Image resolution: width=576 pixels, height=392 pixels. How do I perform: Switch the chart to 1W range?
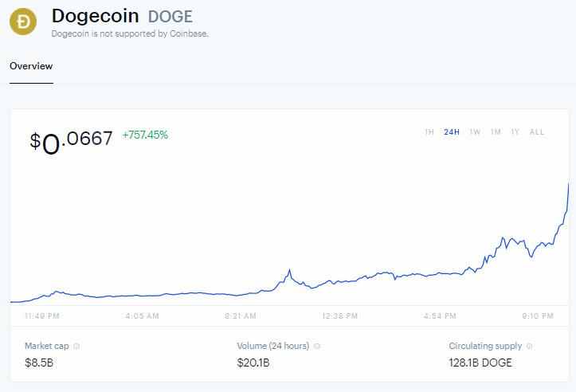tap(475, 132)
